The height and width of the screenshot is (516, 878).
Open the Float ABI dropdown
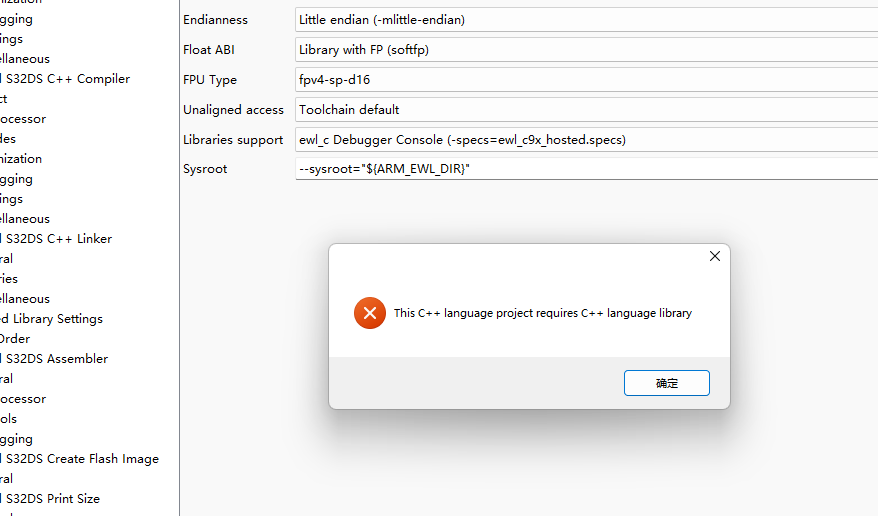pyautogui.click(x=586, y=50)
